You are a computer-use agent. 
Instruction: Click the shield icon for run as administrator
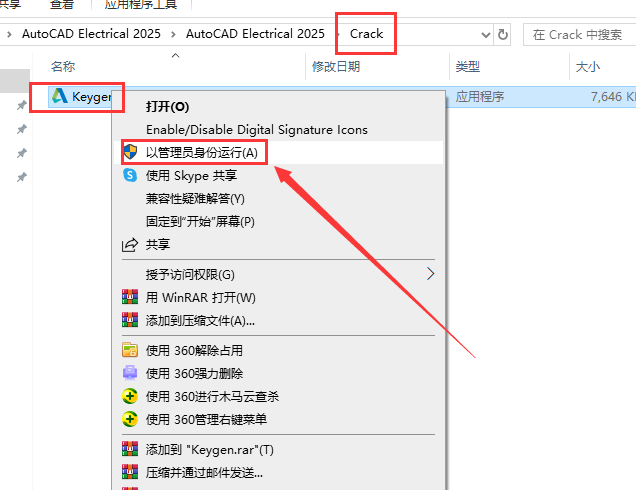click(129, 152)
